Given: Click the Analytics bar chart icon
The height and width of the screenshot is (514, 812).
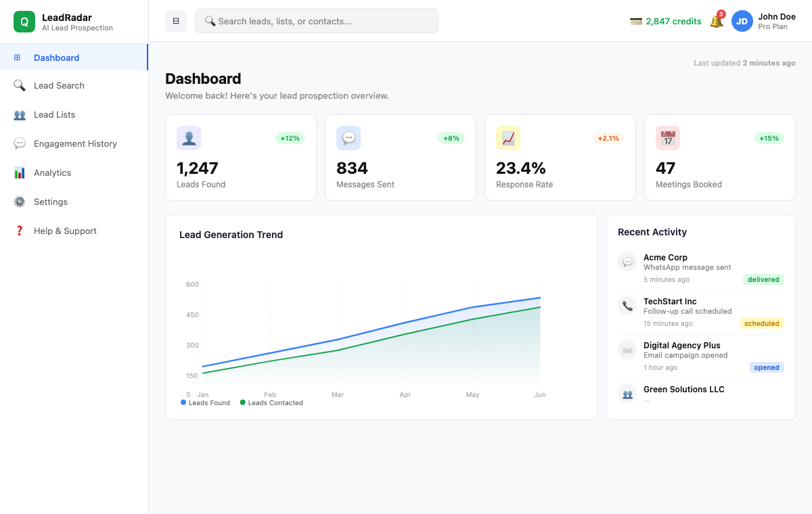Looking at the screenshot, I should pos(20,172).
